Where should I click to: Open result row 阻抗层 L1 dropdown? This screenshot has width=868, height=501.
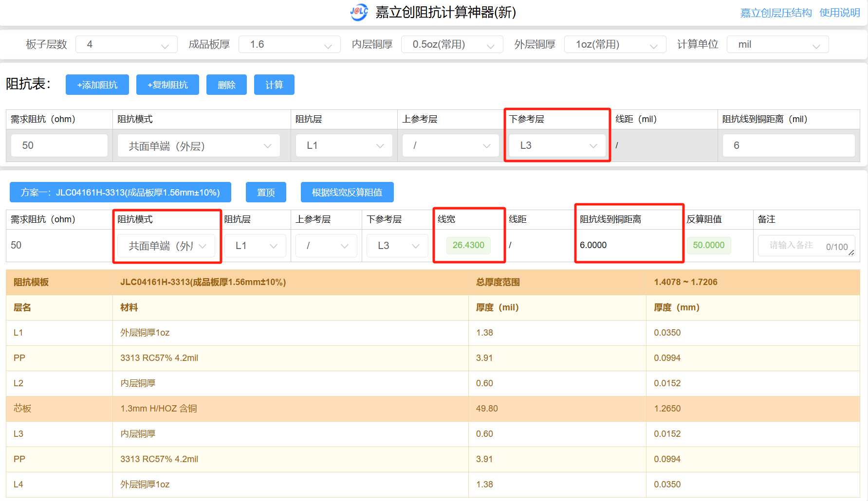pyautogui.click(x=255, y=246)
